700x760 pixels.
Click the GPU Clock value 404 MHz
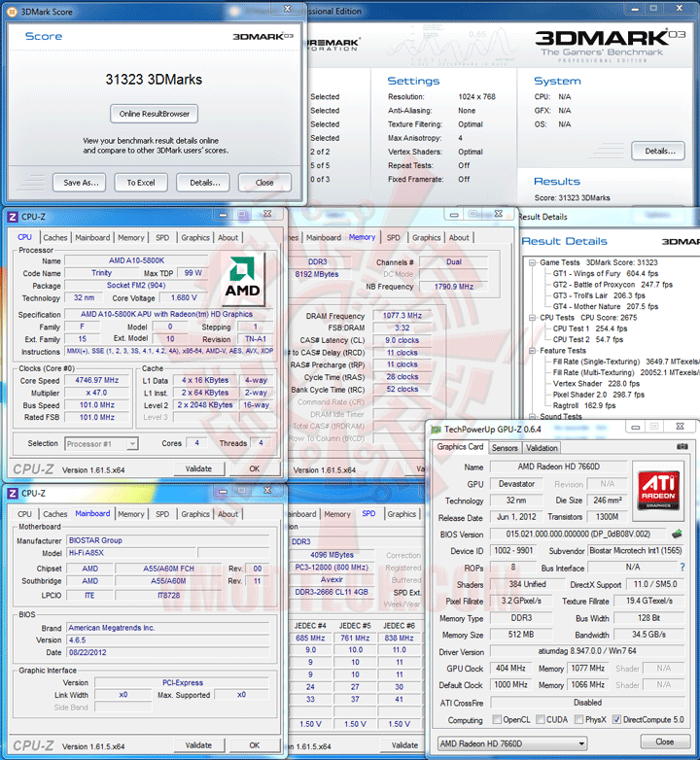tap(510, 668)
